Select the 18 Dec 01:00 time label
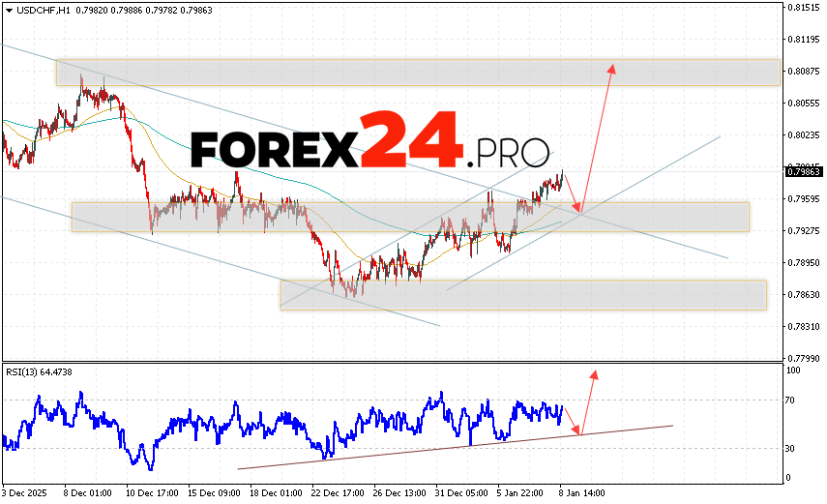The height and width of the screenshot is (504, 827). coord(276,493)
